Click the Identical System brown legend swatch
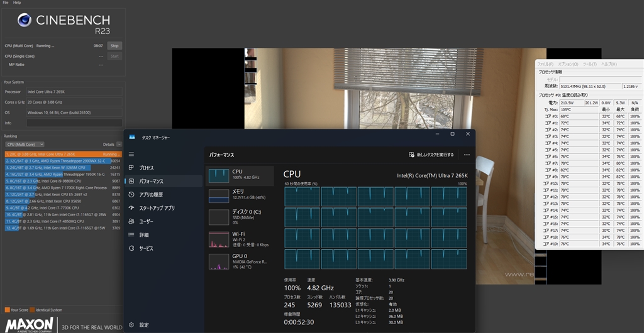644x333 pixels. [x=32, y=310]
